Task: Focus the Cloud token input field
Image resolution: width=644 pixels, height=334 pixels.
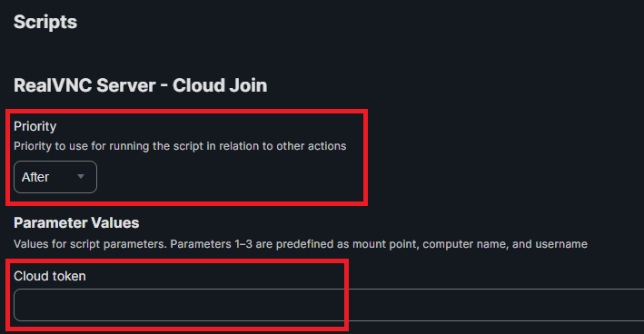Action: [x=329, y=305]
